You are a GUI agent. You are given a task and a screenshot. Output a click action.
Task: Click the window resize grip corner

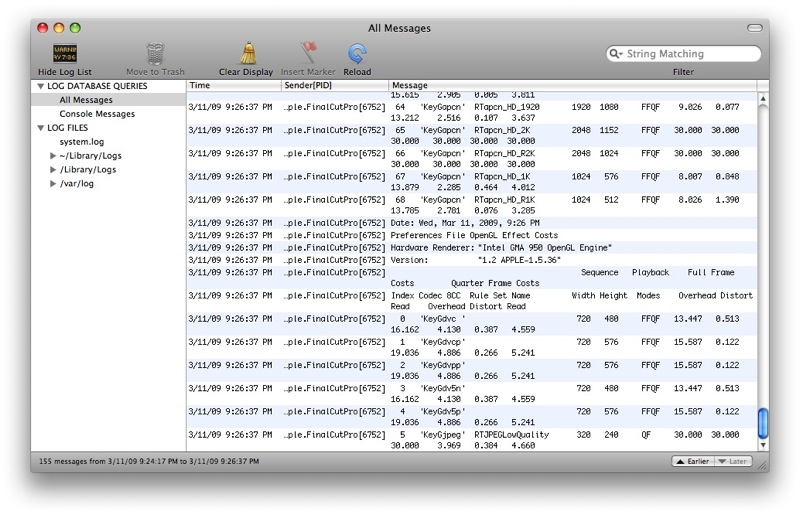click(763, 465)
